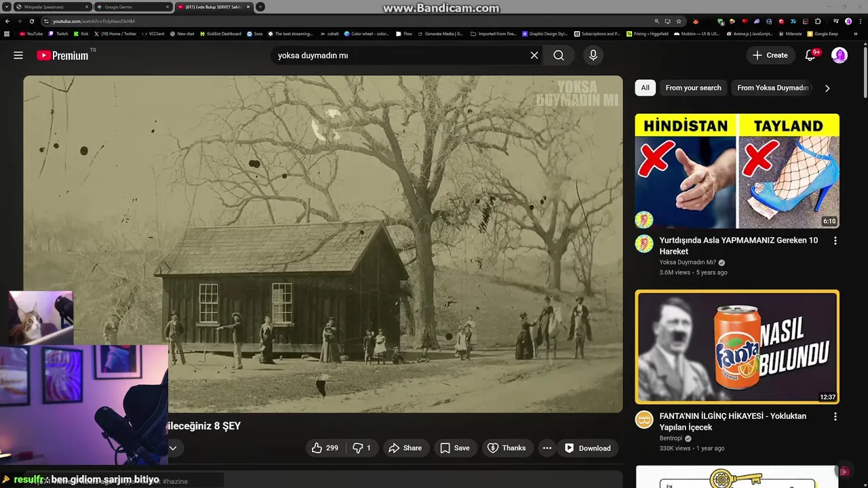Open the browser extensions puzzle icon
Image resolution: width=868 pixels, height=488 pixels.
(817, 21)
